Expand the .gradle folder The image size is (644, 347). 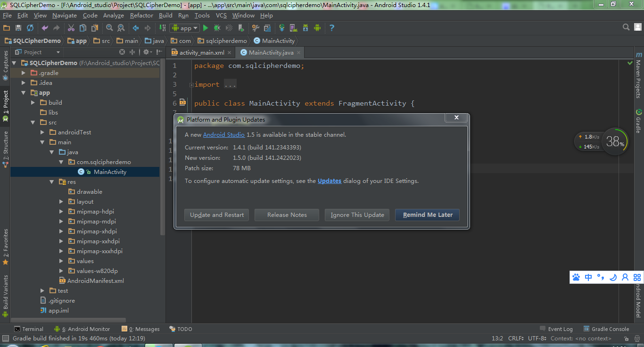tap(24, 73)
